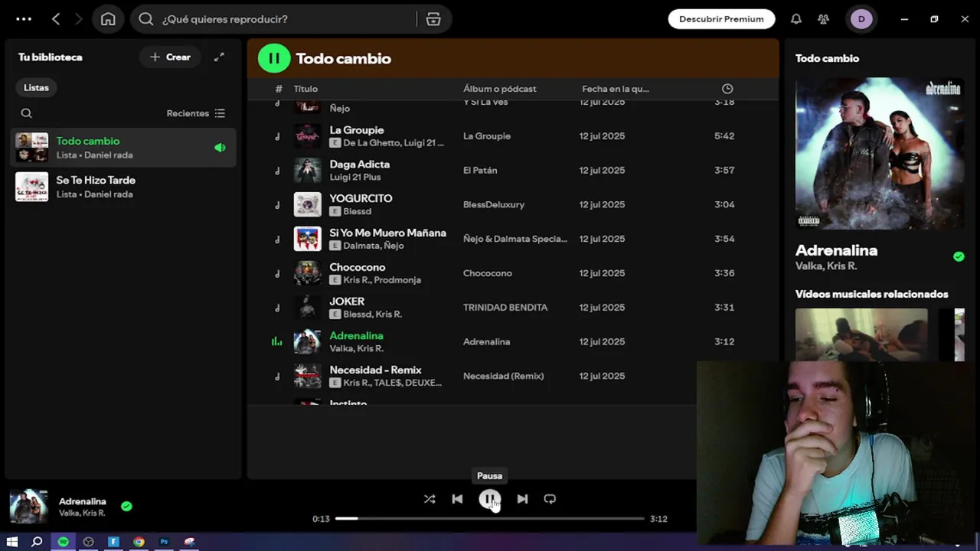
Task: Click the JOKER track title
Action: click(347, 302)
